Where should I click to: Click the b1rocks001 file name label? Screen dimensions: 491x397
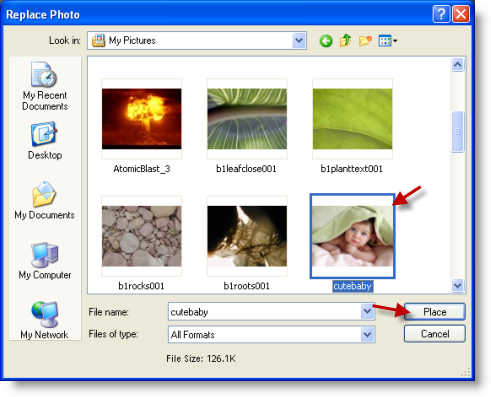[x=141, y=286]
